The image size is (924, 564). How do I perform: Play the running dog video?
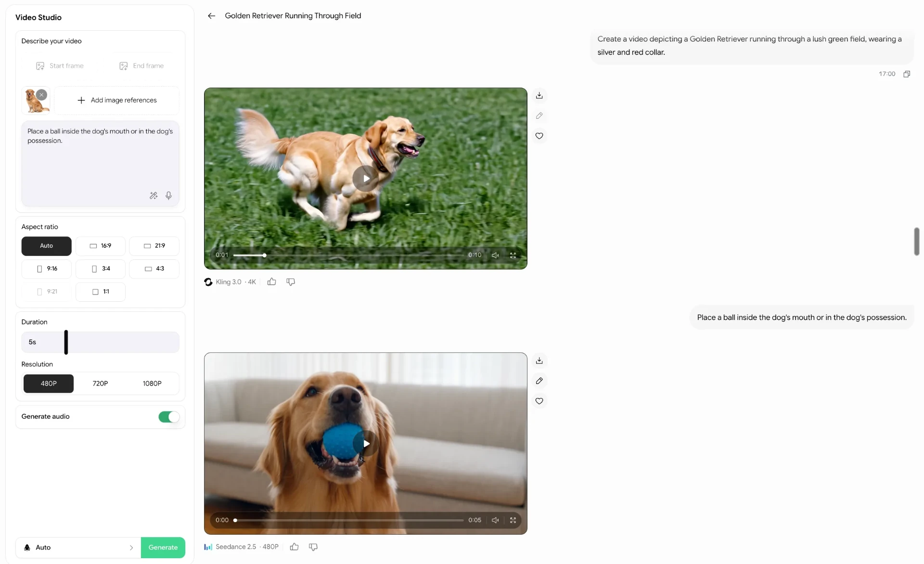click(366, 179)
